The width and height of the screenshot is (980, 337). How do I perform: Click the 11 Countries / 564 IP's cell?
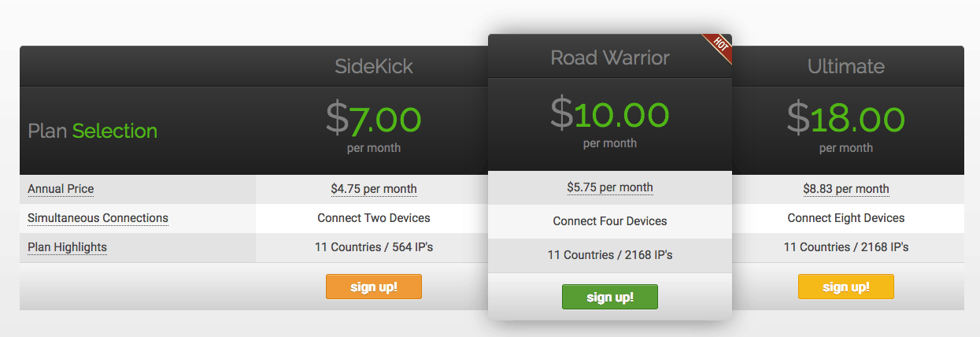(x=374, y=247)
